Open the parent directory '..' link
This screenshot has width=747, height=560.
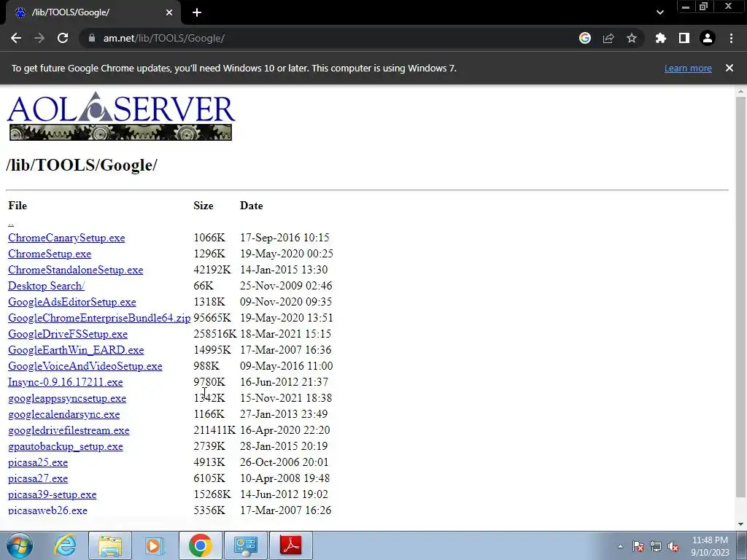coord(11,222)
